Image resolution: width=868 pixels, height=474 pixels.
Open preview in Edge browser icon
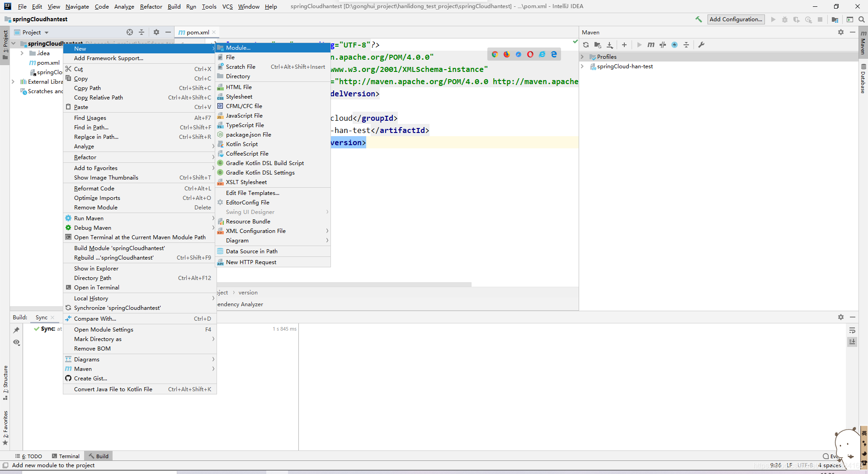554,54
